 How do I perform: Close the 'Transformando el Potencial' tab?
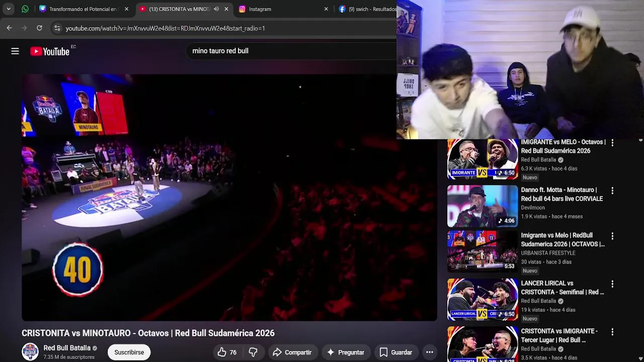click(x=127, y=9)
